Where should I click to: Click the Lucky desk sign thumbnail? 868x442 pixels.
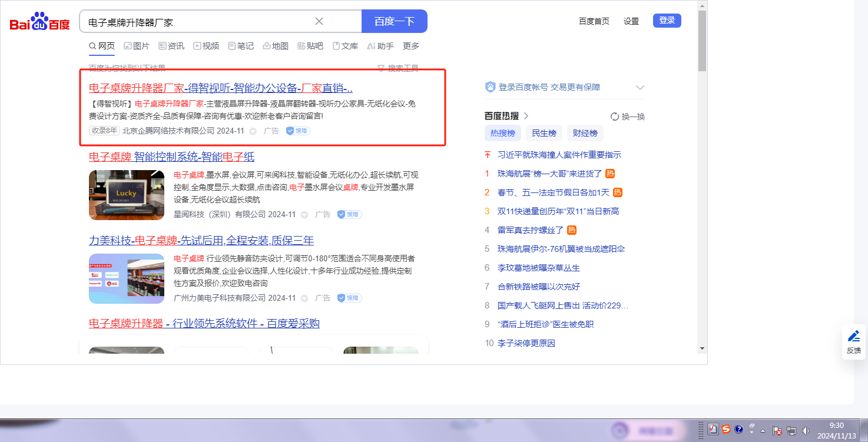pos(127,195)
